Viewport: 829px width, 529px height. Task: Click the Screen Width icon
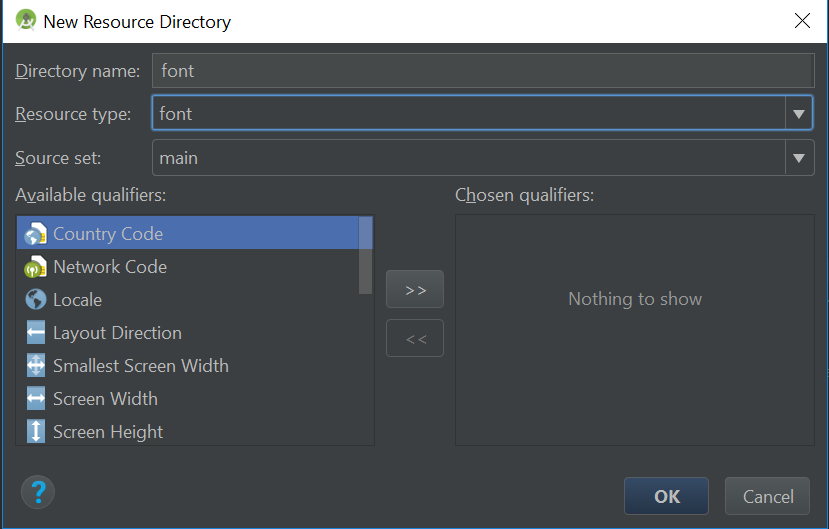pyautogui.click(x=36, y=399)
